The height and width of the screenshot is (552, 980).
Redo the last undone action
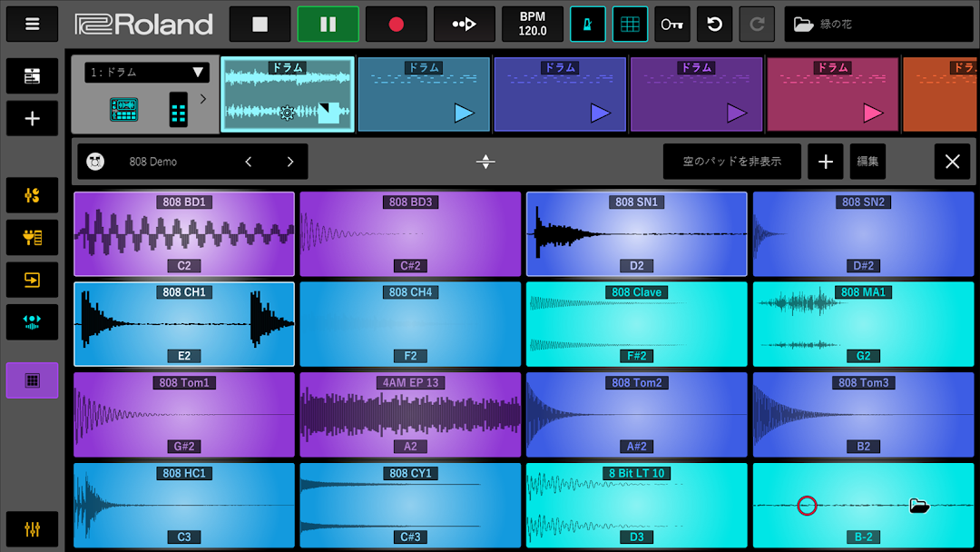click(757, 25)
